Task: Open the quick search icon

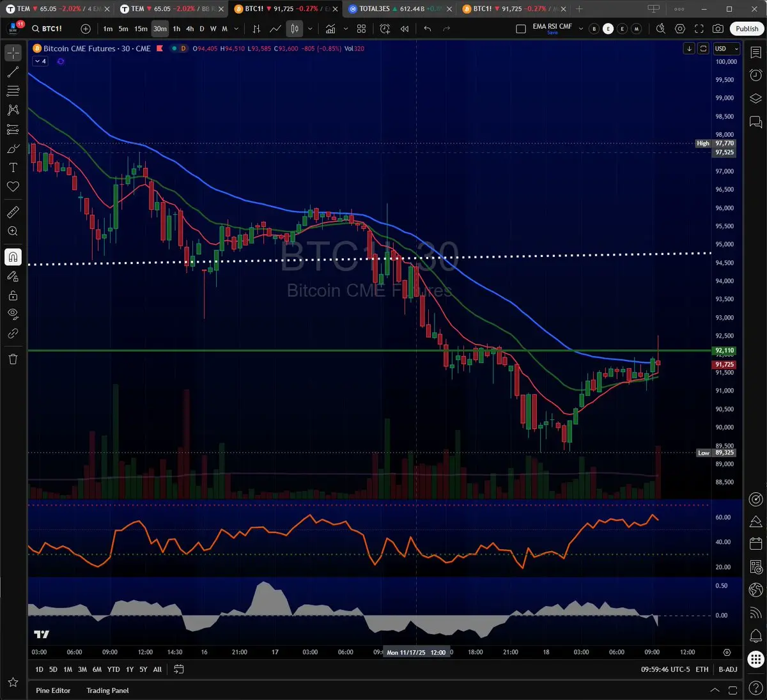Action: click(661, 29)
